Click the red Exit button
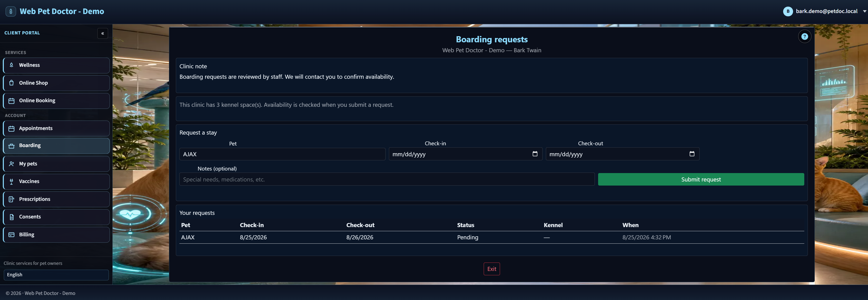 [492, 269]
